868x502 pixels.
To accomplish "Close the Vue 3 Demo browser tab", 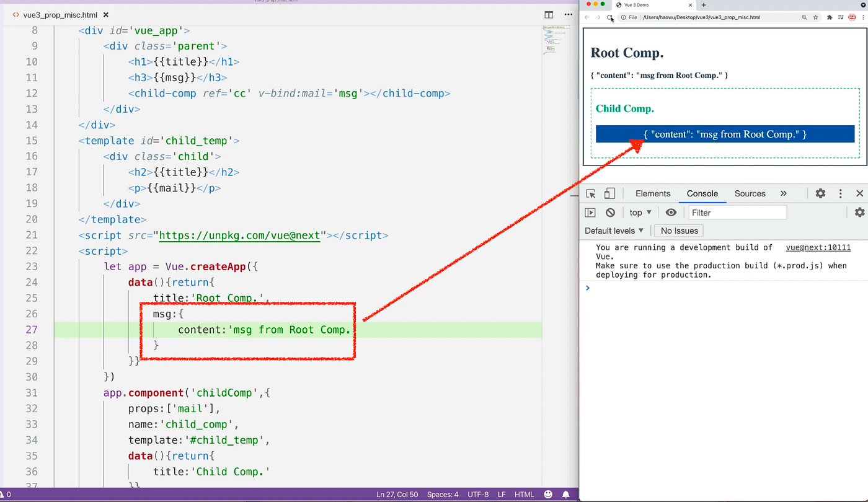I will click(691, 5).
